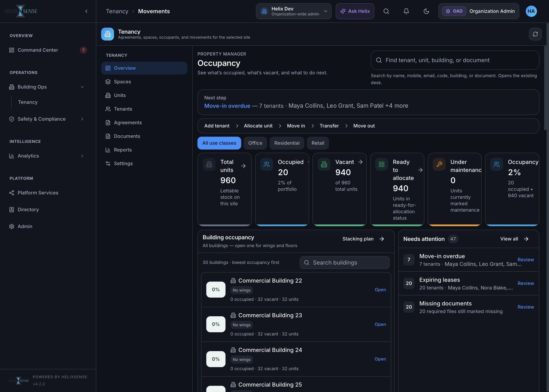Open Reports in Tenancy menu

coord(144,150)
